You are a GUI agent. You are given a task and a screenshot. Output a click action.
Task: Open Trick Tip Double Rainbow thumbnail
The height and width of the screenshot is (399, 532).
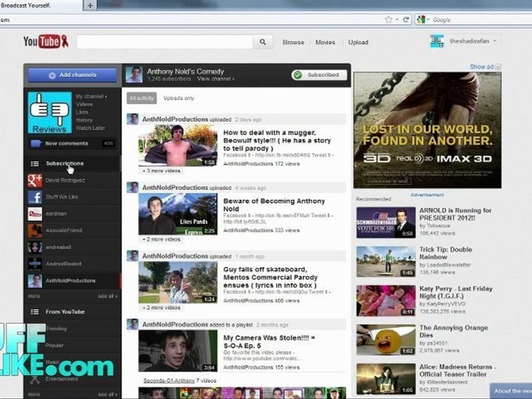point(386,262)
